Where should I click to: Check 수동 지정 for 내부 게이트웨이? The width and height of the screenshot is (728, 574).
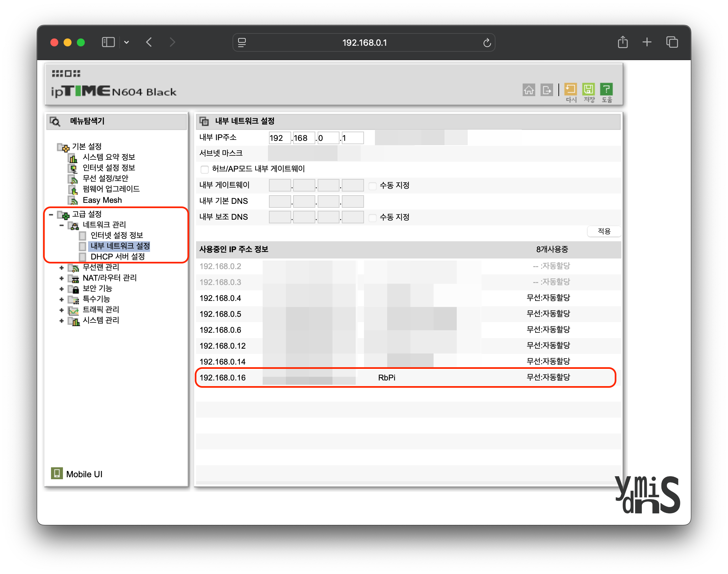coord(372,186)
